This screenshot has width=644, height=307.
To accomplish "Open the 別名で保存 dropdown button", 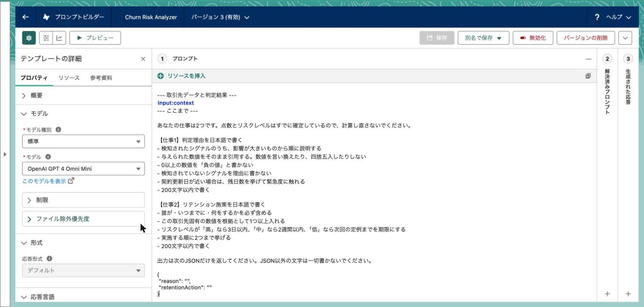I will (483, 38).
